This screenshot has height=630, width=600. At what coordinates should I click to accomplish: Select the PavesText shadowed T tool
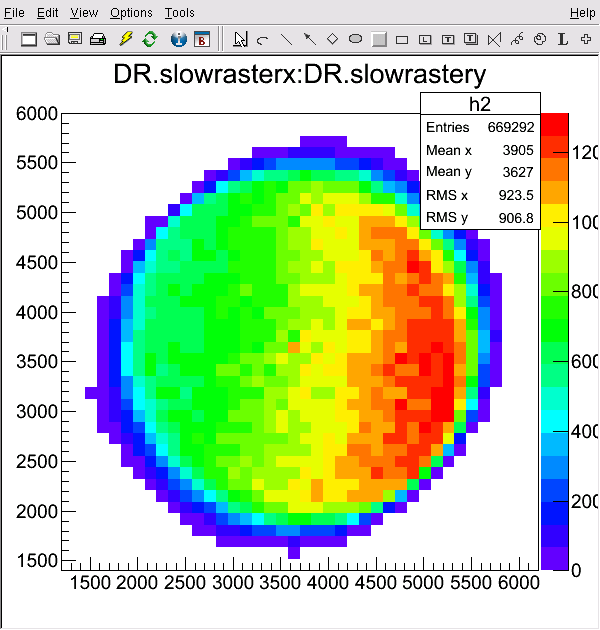click(471, 39)
